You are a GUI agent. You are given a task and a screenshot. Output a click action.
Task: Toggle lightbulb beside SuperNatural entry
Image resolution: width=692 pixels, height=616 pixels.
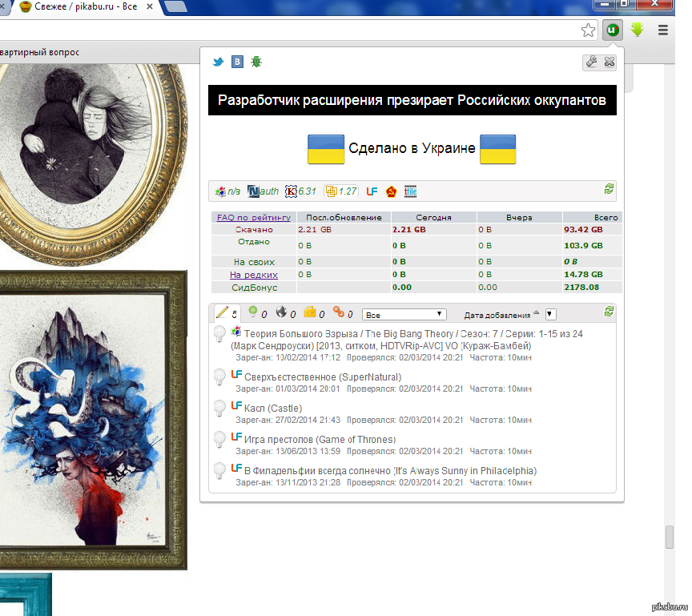pos(219,376)
